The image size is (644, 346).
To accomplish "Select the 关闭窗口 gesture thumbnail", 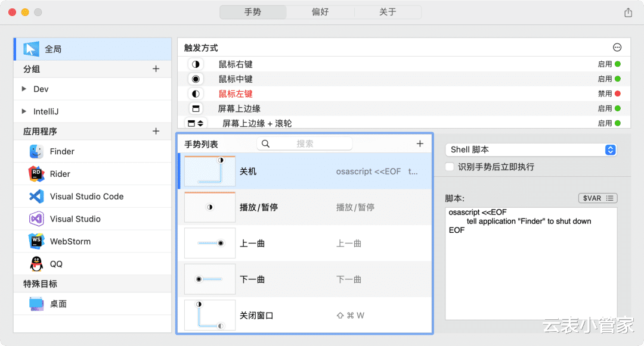I will tap(210, 315).
